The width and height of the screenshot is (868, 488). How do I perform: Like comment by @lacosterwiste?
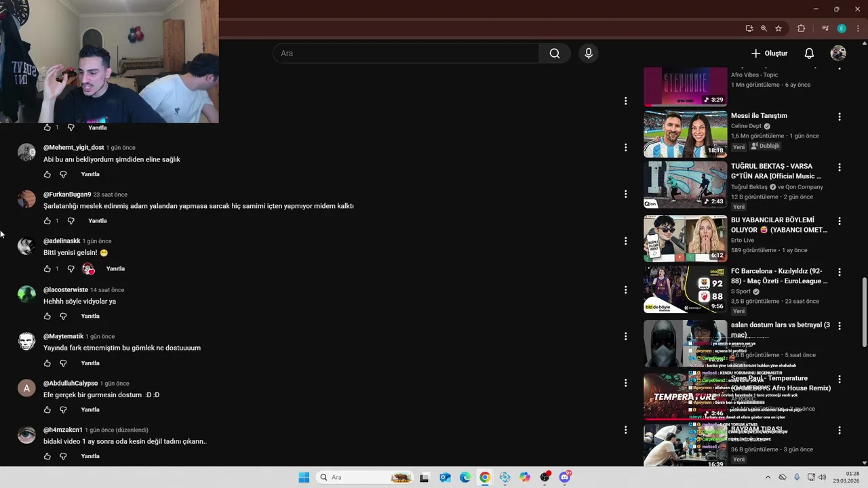(47, 317)
